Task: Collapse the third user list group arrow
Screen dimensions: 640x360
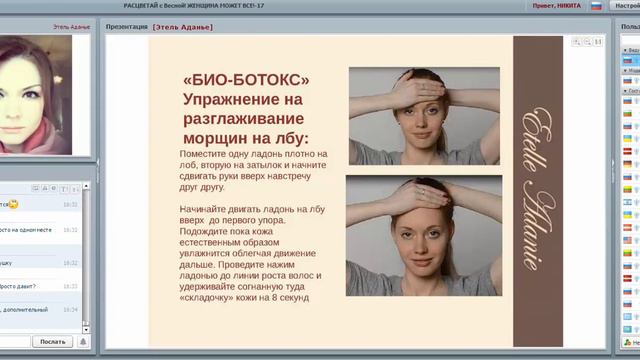Action: coord(625,91)
